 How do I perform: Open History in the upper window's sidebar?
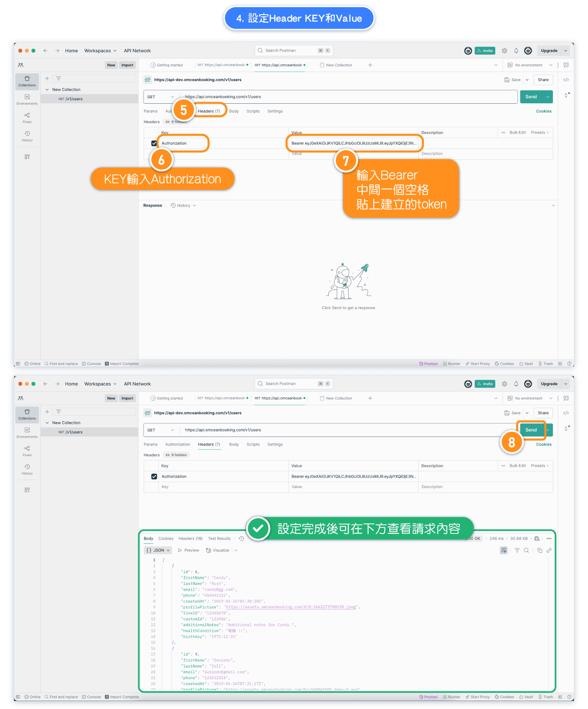click(27, 136)
